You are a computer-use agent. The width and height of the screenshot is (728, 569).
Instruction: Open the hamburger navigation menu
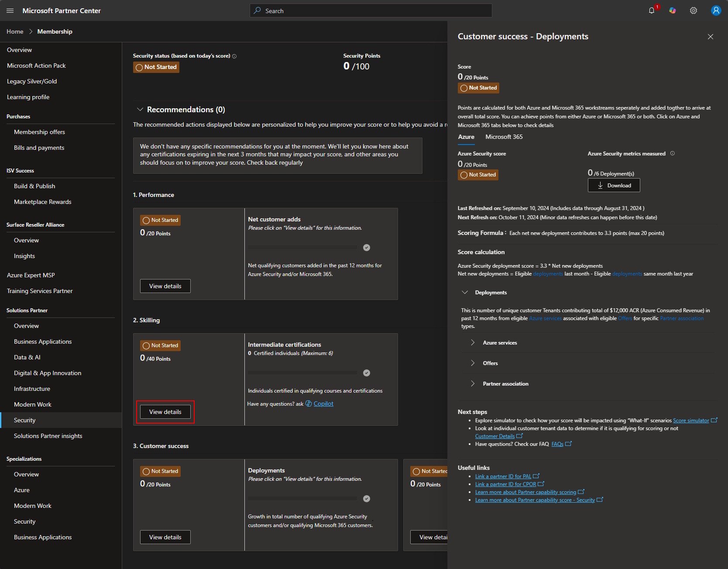(x=10, y=10)
